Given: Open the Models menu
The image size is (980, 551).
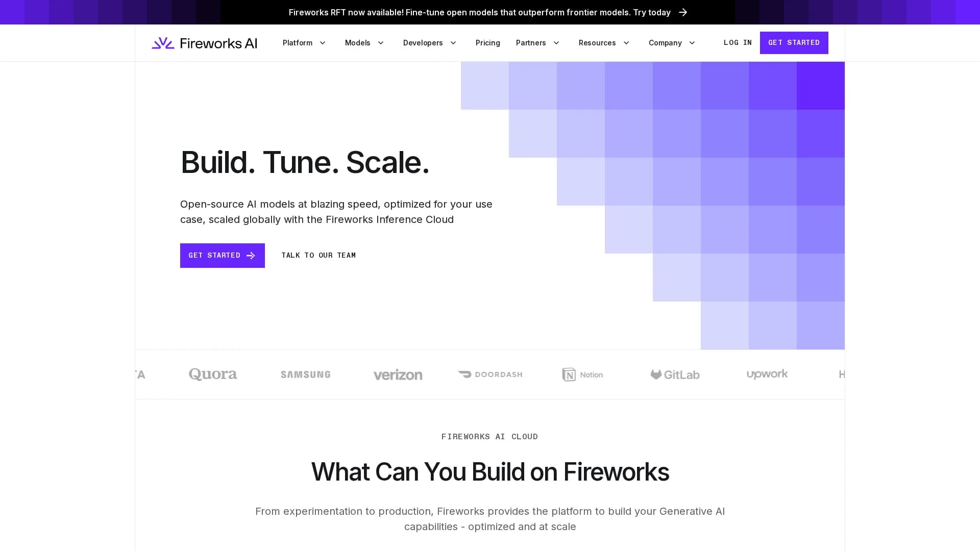Looking at the screenshot, I should 358,43.
